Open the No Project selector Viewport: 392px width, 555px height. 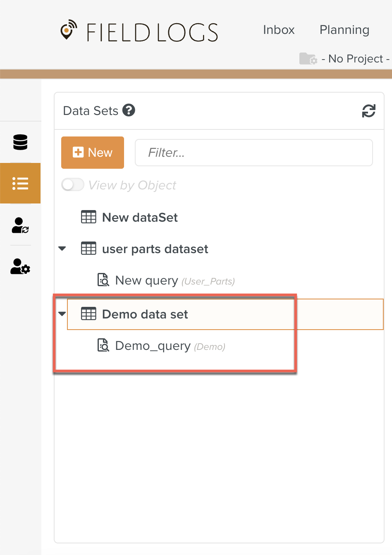tap(356, 59)
